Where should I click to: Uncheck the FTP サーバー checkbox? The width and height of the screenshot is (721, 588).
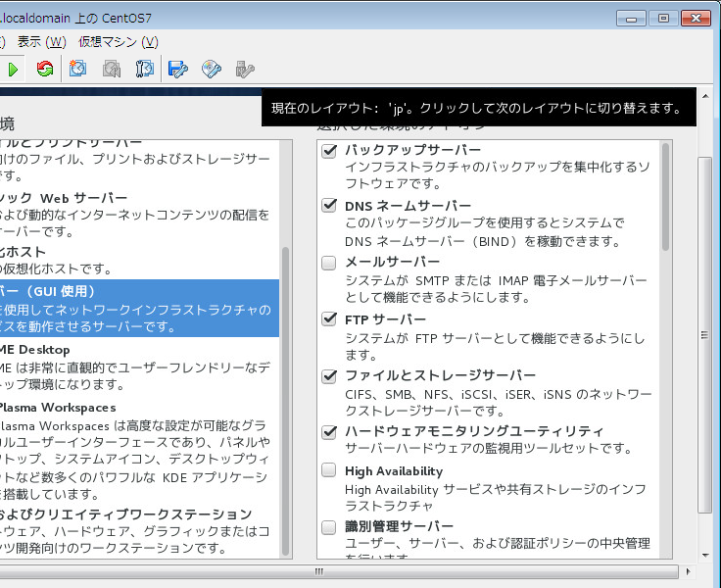[x=329, y=318]
